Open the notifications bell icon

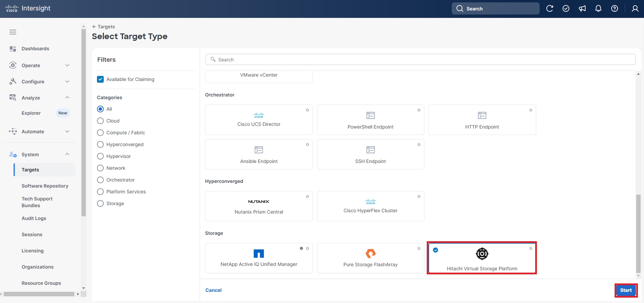tap(598, 8)
